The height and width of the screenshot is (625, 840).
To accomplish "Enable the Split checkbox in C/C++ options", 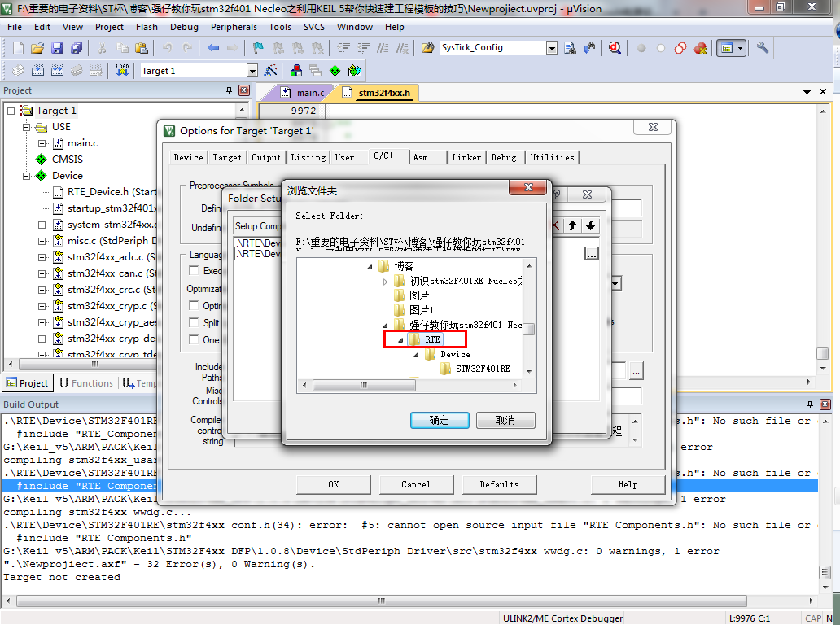I will click(x=194, y=322).
